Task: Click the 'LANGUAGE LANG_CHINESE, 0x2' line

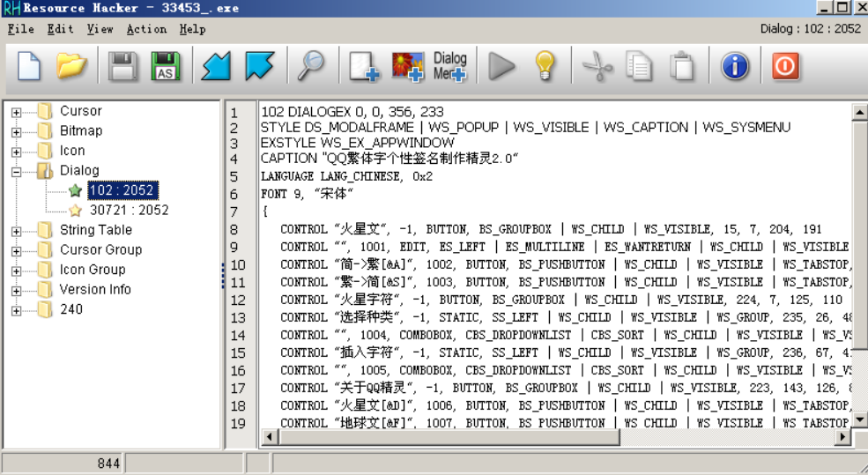Action: click(x=346, y=176)
